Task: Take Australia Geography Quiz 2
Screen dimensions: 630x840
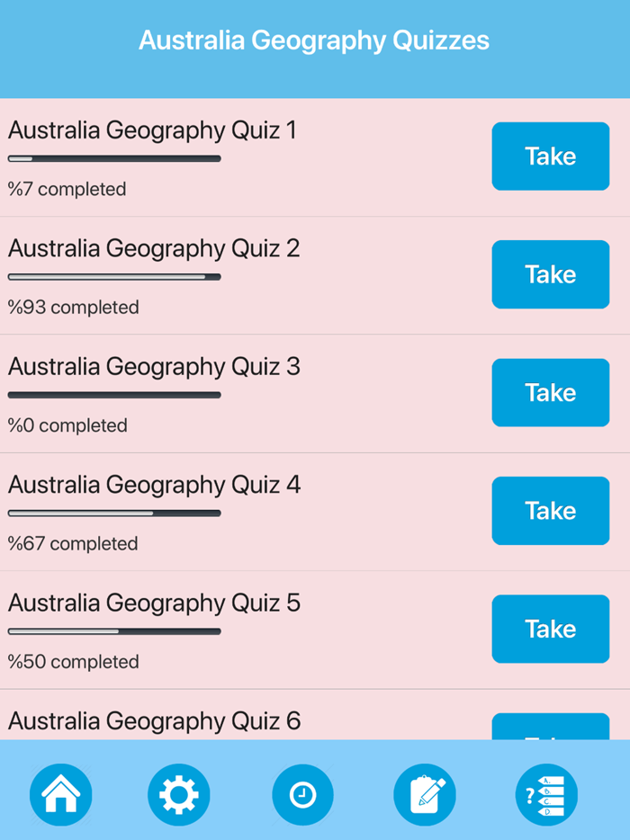Action: coord(550,274)
